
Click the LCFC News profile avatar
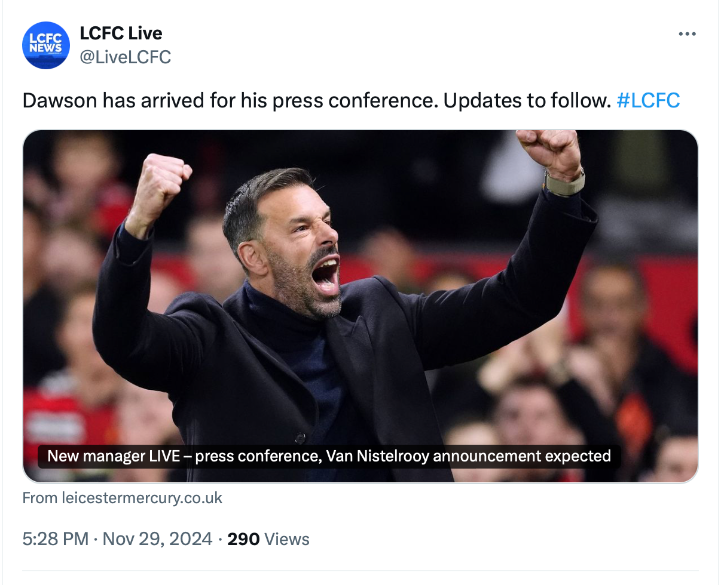(x=46, y=45)
